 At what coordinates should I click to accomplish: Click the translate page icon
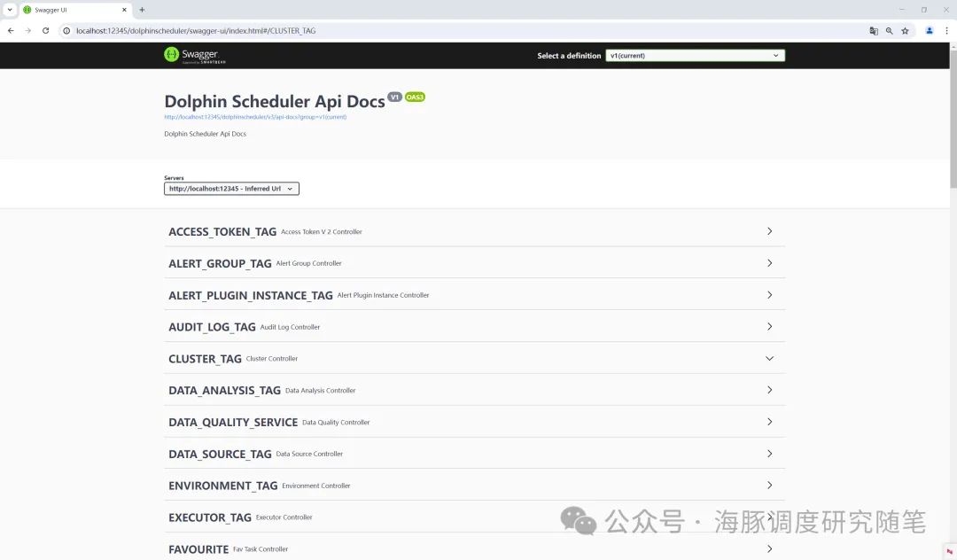tap(874, 30)
